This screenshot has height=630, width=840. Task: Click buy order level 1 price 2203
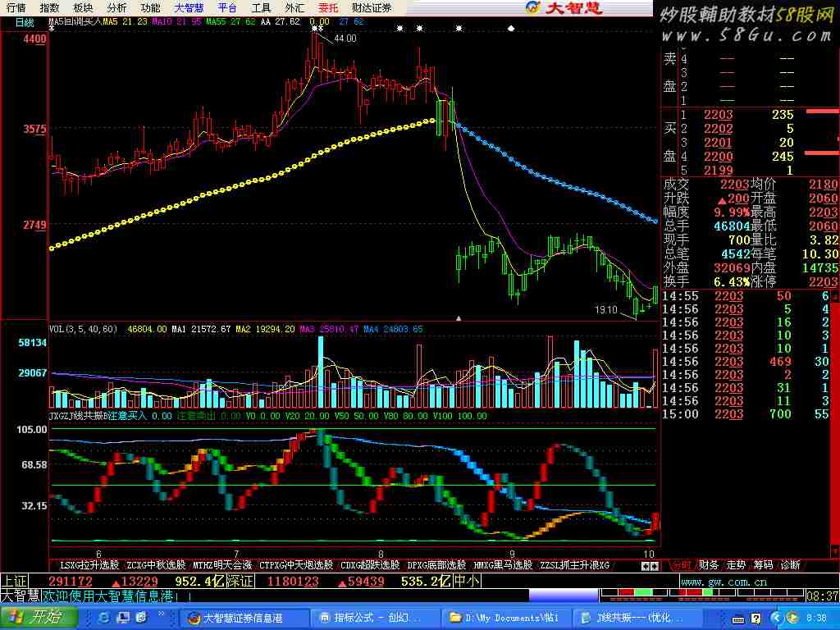pos(718,115)
